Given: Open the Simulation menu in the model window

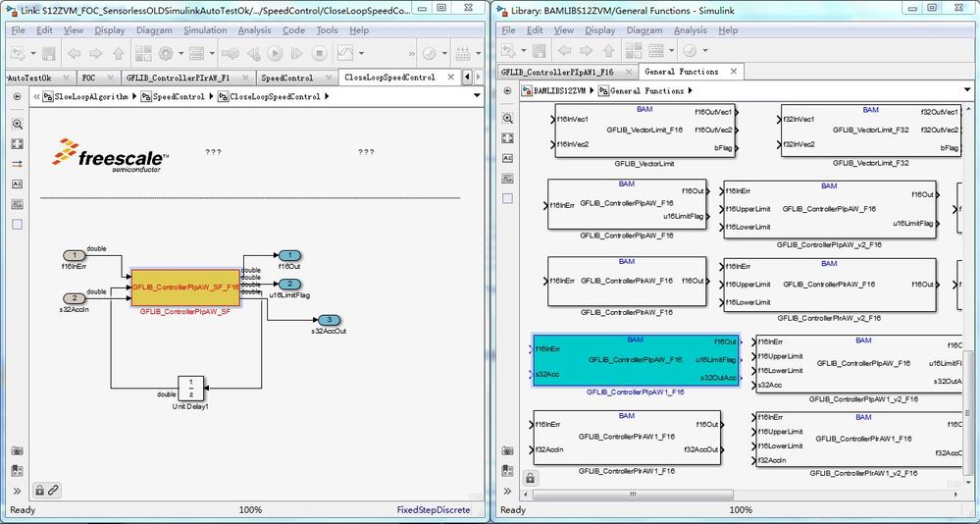Looking at the screenshot, I should coord(205,30).
